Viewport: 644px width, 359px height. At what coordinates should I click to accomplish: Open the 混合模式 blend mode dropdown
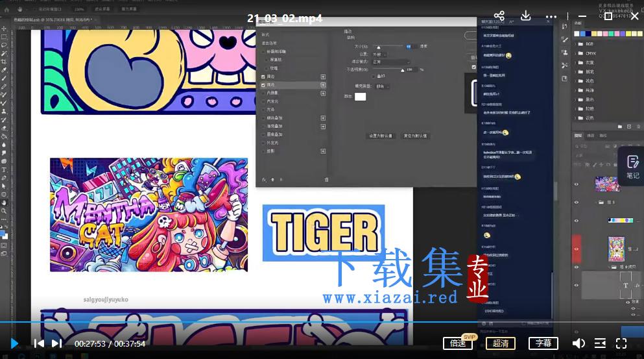[x=390, y=62]
